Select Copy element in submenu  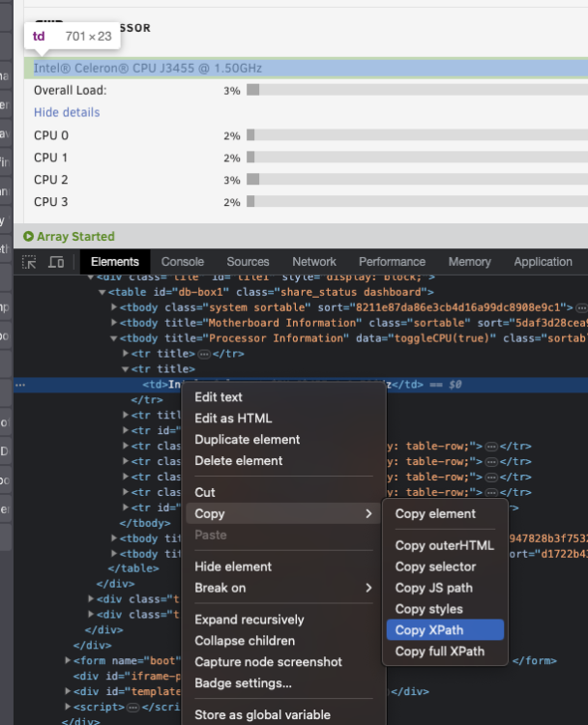(x=445, y=513)
